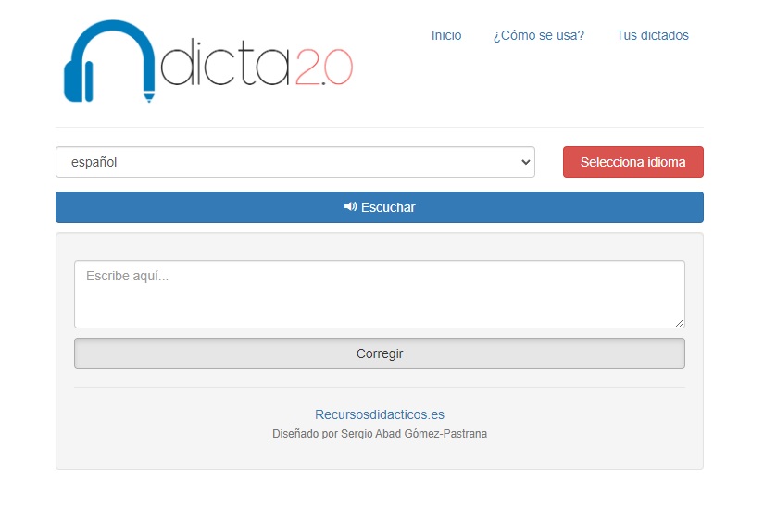
Task: Click the Corregir button
Action: coord(380,353)
